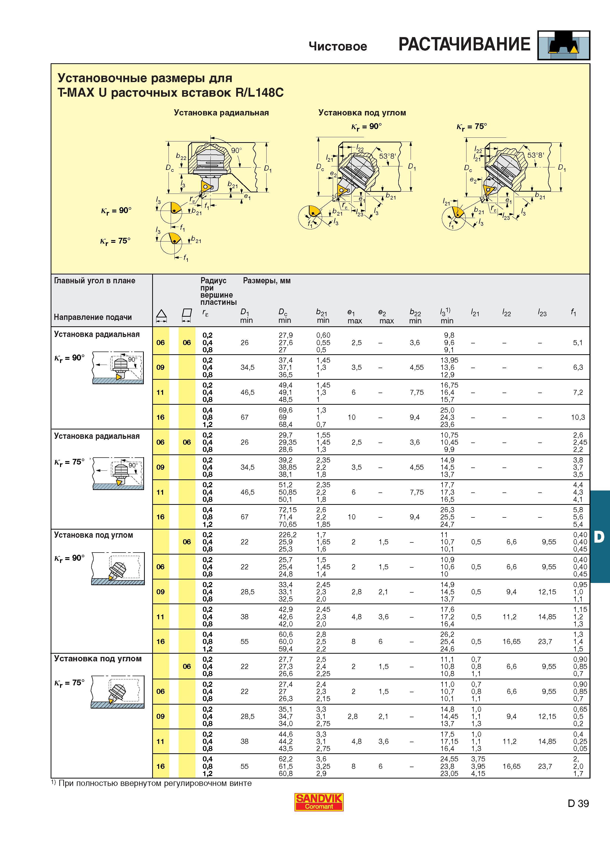
Task: Click the Главный угол в плане header
Action: (94, 281)
